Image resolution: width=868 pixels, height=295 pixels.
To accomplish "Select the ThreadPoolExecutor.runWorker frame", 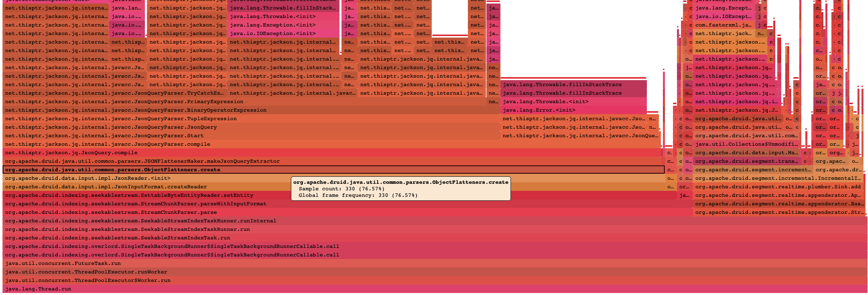I will [435, 272].
